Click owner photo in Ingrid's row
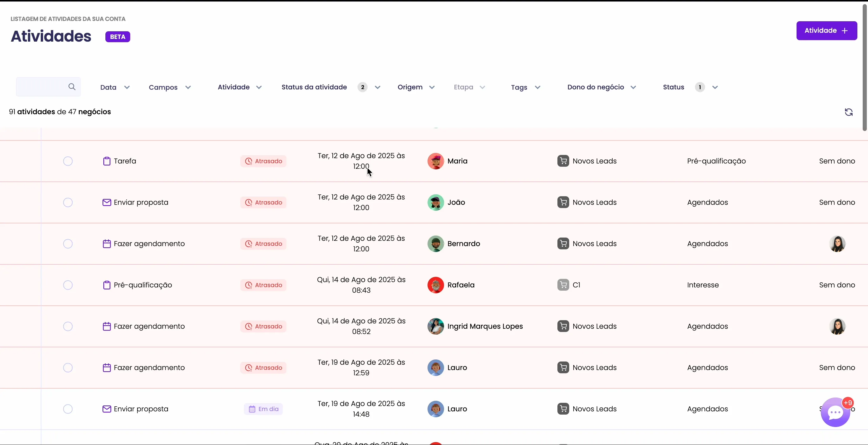 coord(837,326)
